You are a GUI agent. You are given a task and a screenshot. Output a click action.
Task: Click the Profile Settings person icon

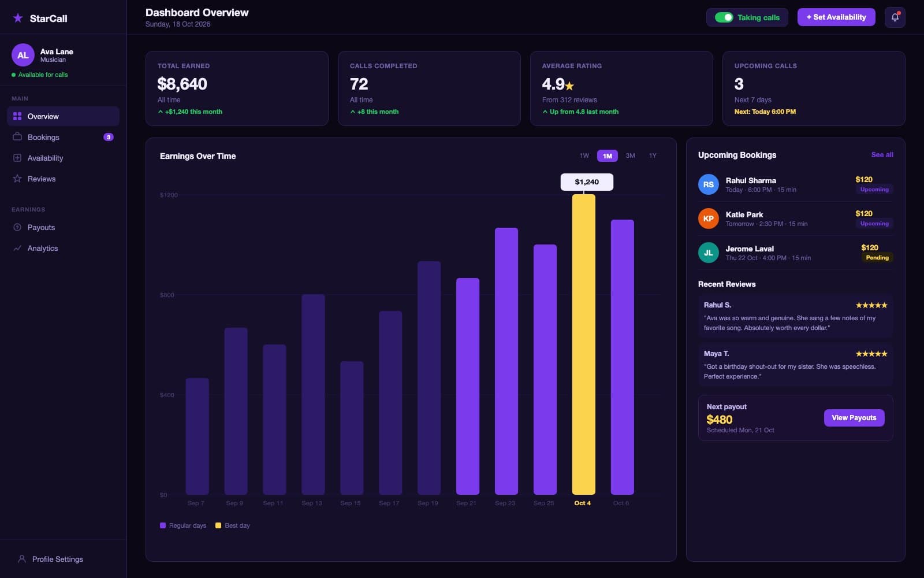click(22, 559)
